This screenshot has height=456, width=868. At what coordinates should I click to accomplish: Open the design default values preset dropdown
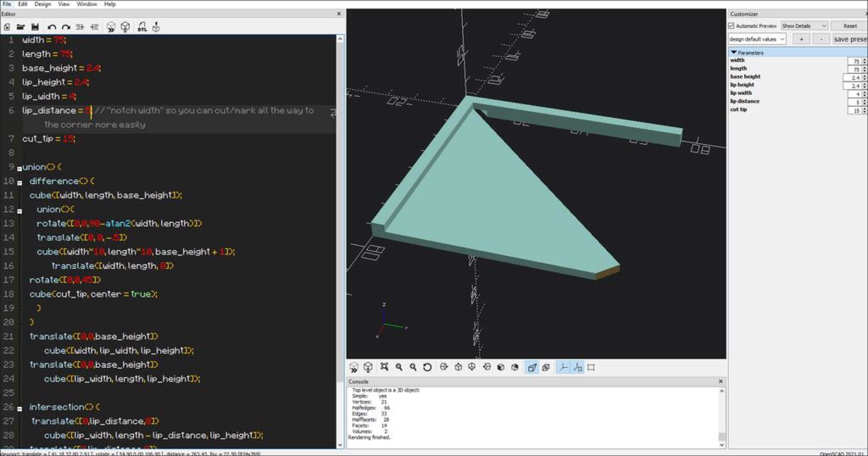(757, 39)
